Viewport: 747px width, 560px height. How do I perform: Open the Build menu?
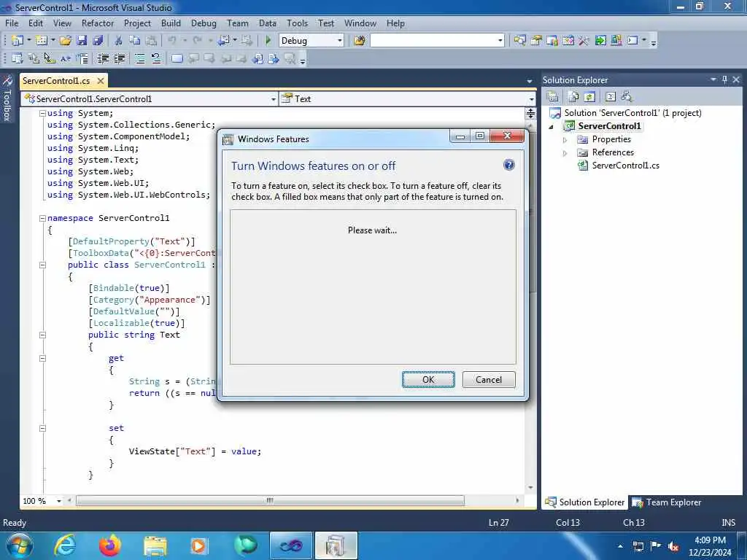coord(171,23)
